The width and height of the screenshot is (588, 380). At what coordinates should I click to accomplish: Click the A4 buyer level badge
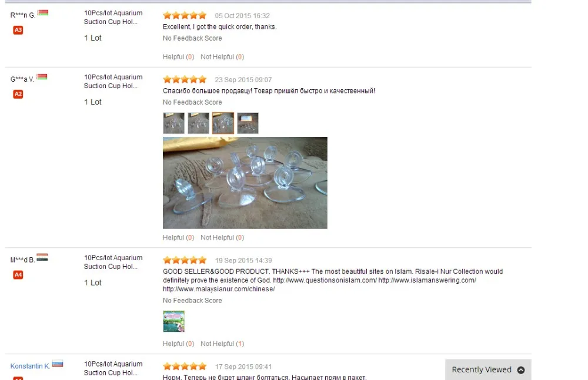18,275
